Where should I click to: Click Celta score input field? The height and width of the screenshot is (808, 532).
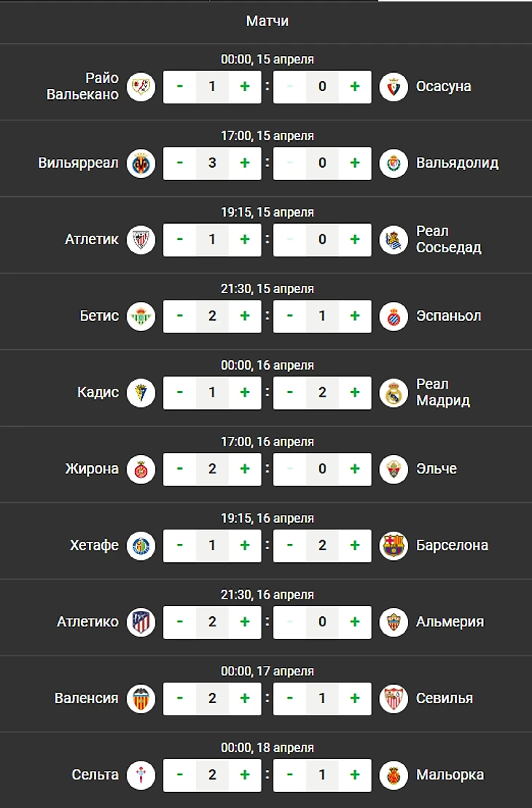[x=212, y=775]
